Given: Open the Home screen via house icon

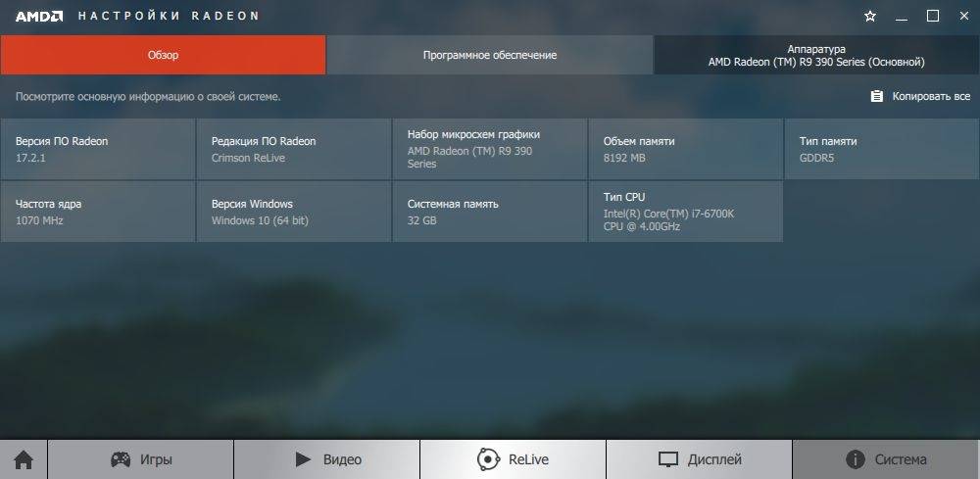Looking at the screenshot, I should [x=24, y=460].
